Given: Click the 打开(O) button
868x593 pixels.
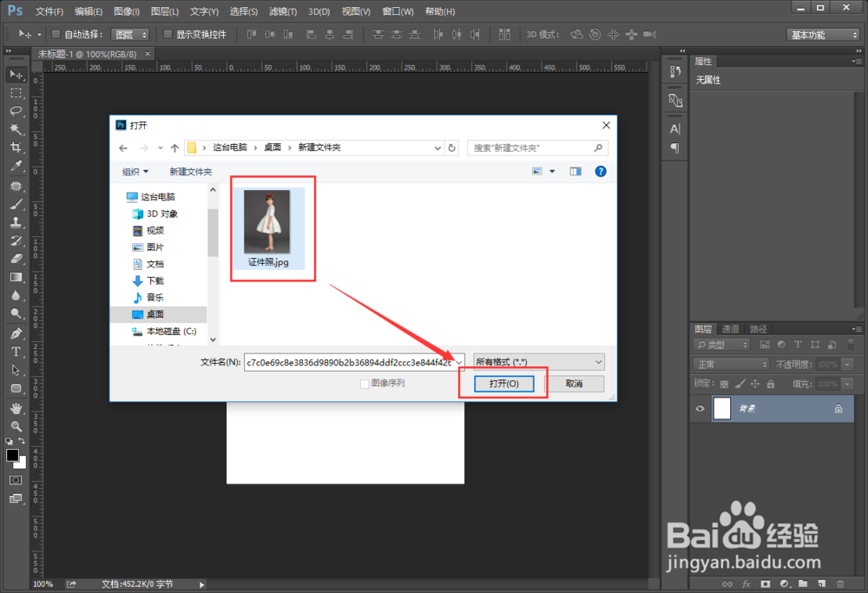Looking at the screenshot, I should point(503,383).
